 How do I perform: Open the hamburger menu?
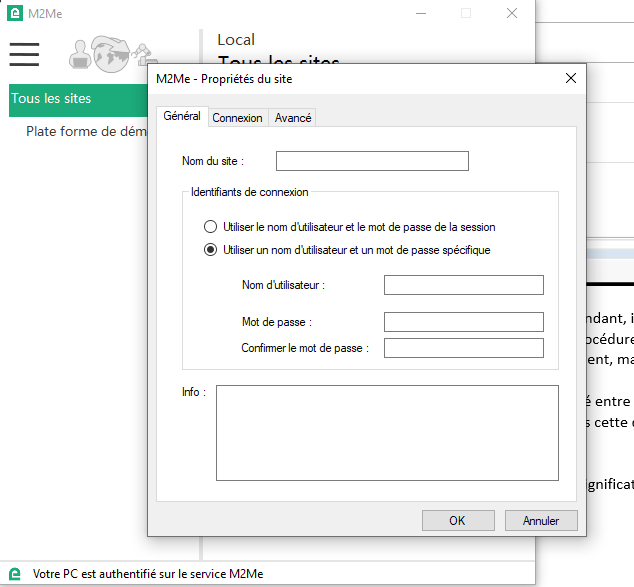click(x=24, y=54)
